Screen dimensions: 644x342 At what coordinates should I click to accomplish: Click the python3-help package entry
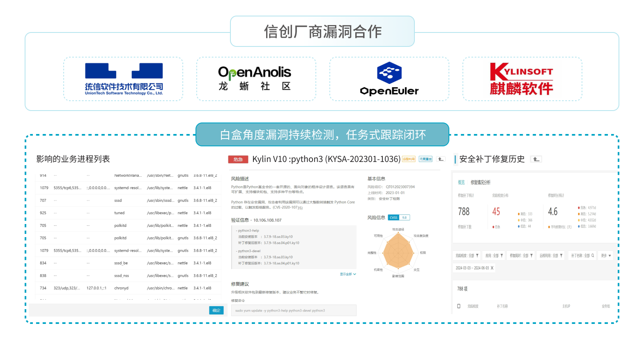coord(248,231)
